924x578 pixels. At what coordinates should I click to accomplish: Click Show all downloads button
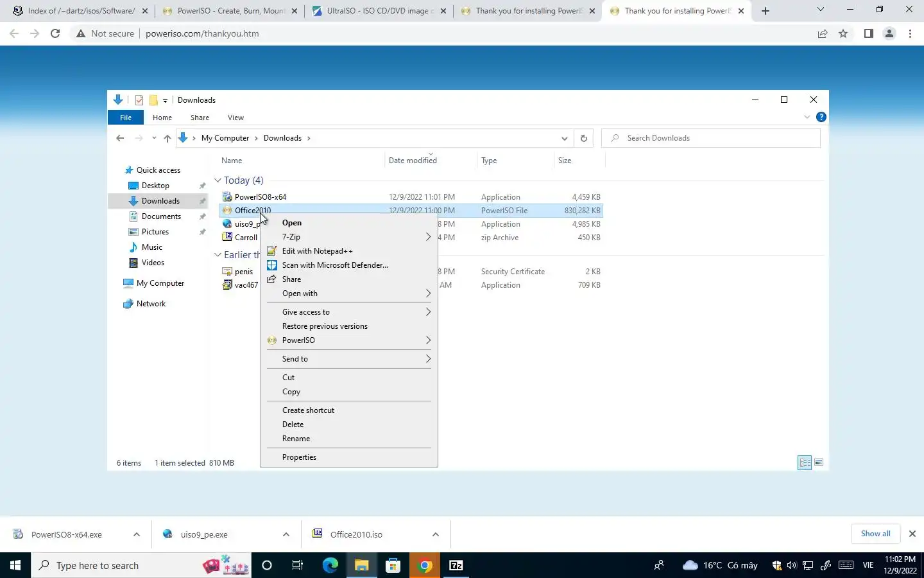(875, 534)
